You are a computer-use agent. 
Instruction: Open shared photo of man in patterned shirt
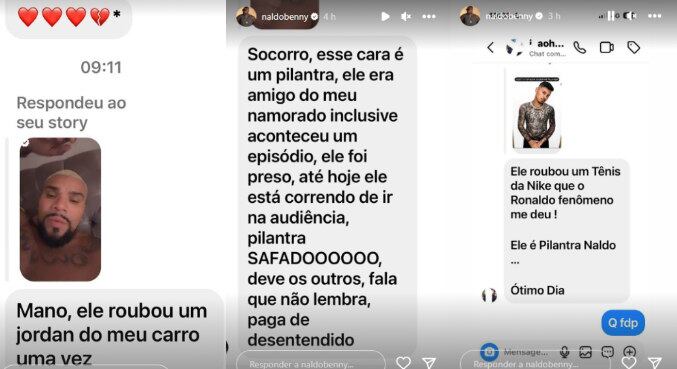pos(537,113)
